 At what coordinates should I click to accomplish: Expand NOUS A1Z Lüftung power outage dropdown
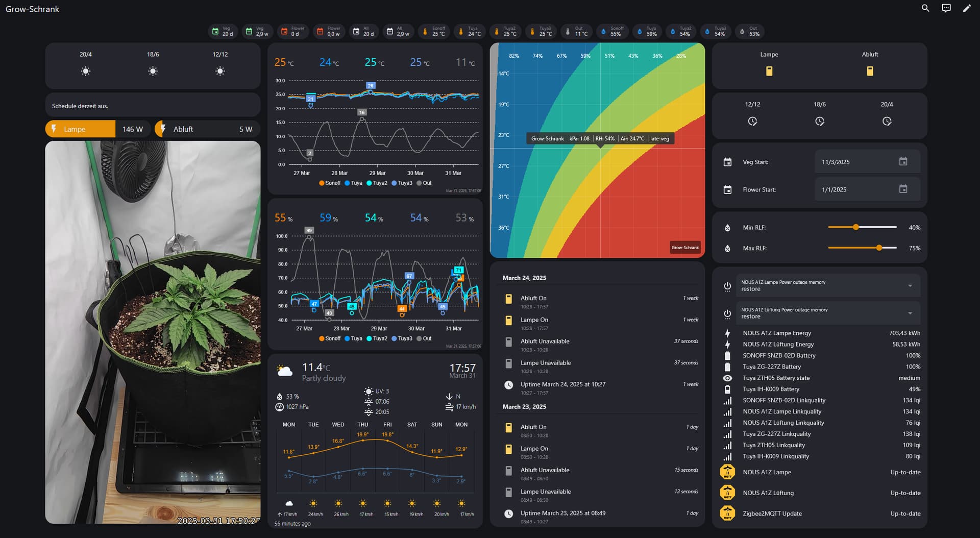pyautogui.click(x=910, y=313)
